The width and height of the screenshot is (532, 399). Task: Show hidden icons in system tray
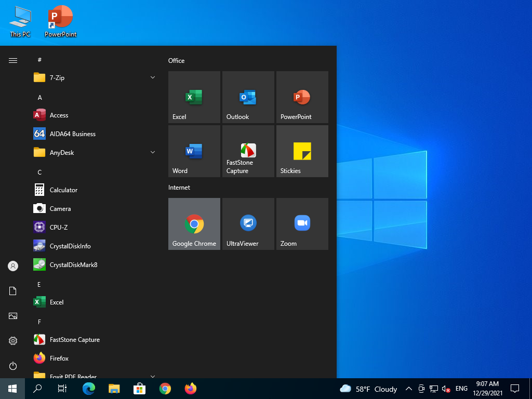[x=408, y=389]
